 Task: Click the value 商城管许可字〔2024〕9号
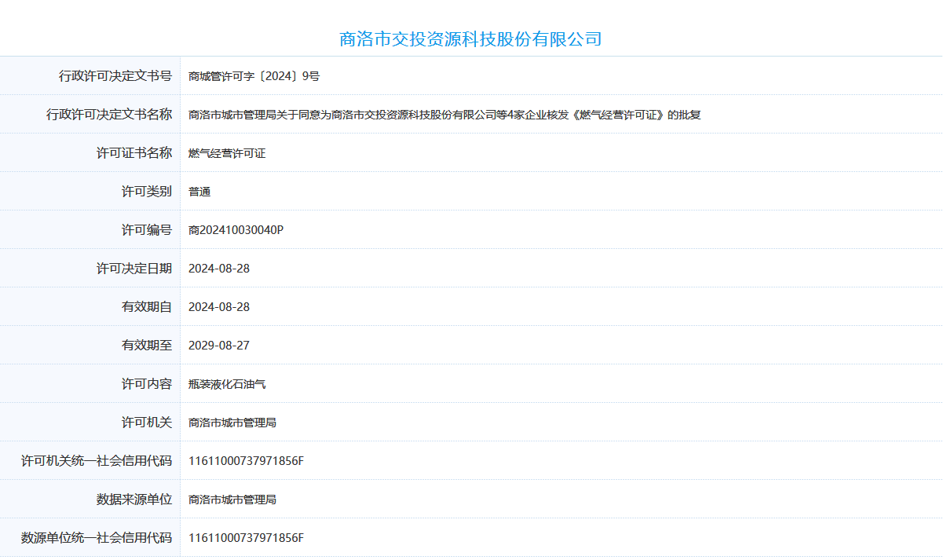point(254,76)
